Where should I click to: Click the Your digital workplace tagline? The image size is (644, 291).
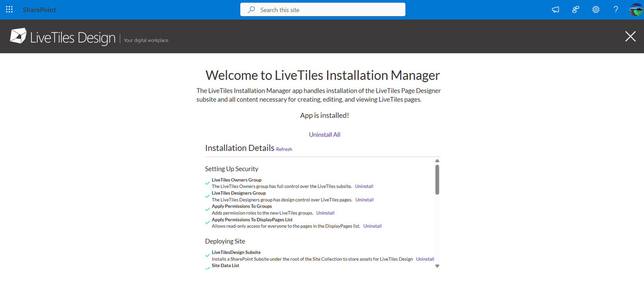pyautogui.click(x=146, y=40)
